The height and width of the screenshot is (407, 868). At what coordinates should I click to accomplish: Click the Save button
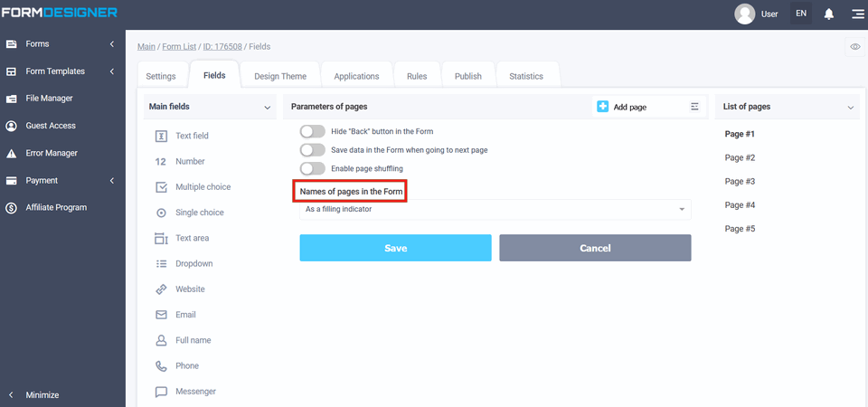[x=396, y=248]
